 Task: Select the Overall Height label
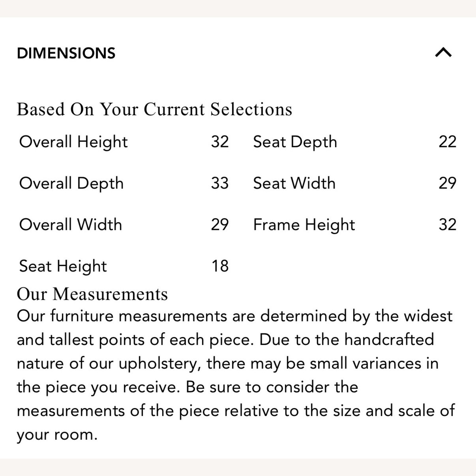[73, 142]
